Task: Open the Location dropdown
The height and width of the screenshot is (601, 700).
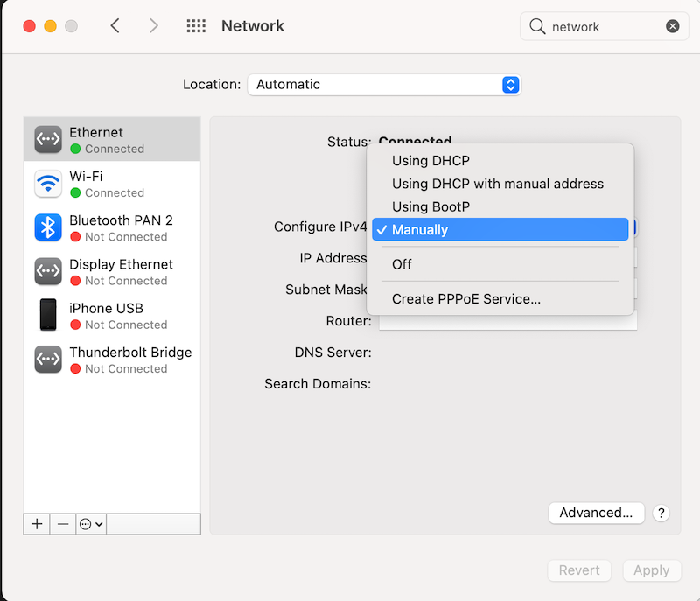Action: pos(384,85)
